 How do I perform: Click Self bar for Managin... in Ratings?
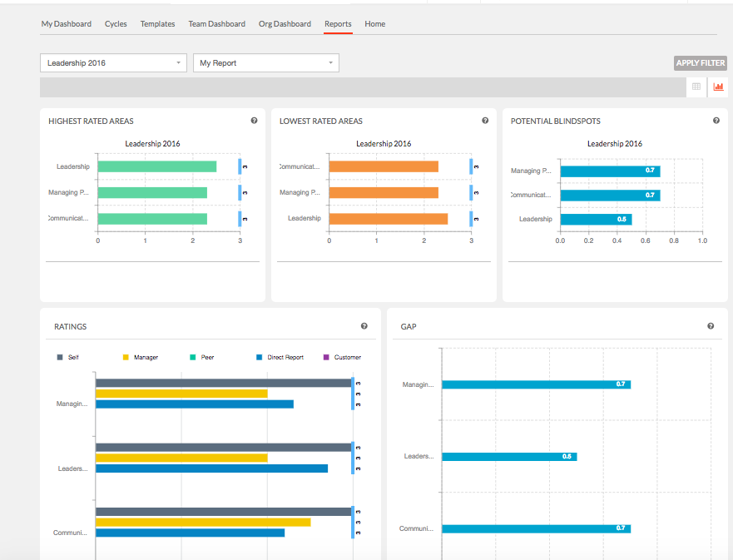(x=224, y=384)
